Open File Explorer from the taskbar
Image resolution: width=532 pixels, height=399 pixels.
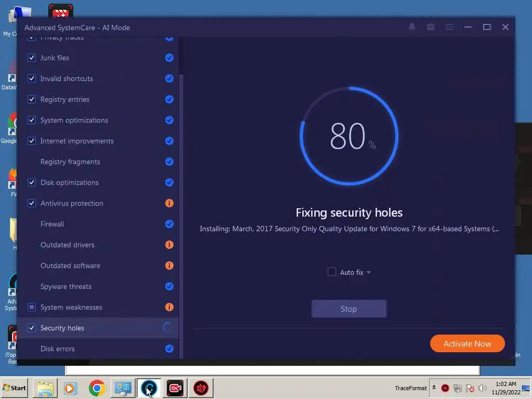point(45,388)
